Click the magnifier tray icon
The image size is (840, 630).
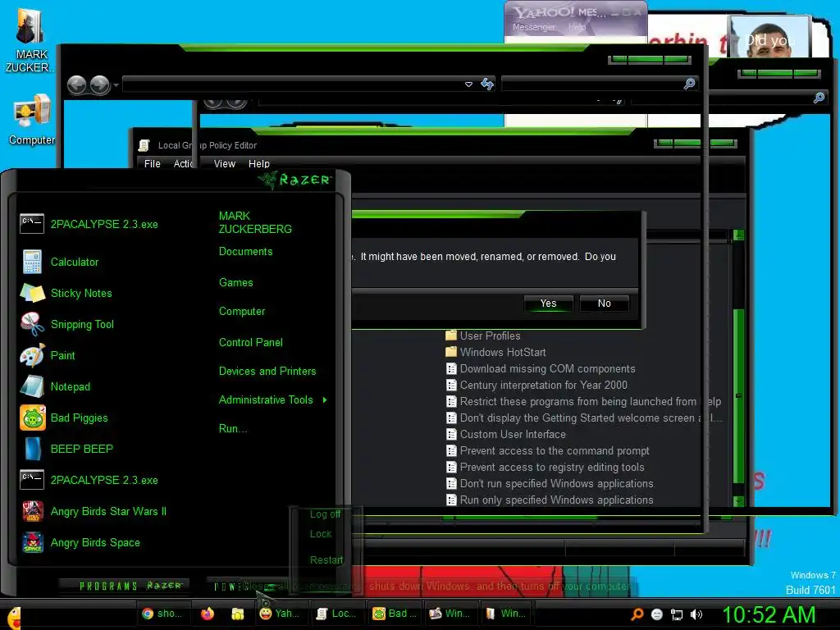tap(637, 614)
